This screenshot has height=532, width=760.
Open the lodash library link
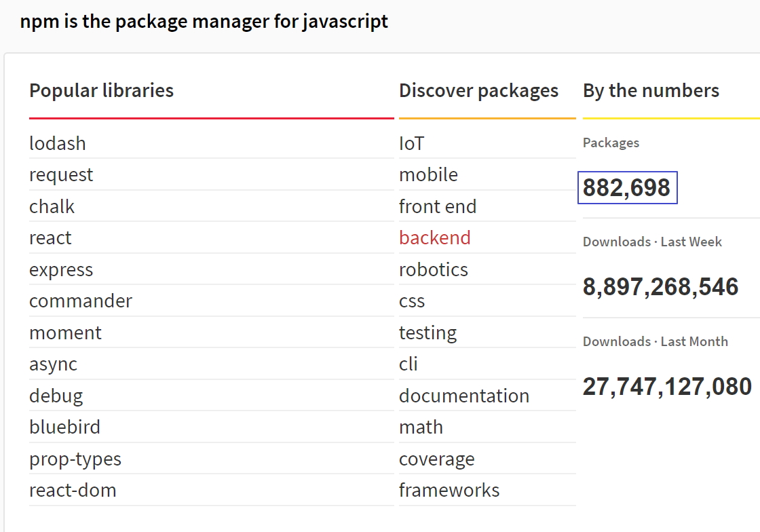click(58, 144)
